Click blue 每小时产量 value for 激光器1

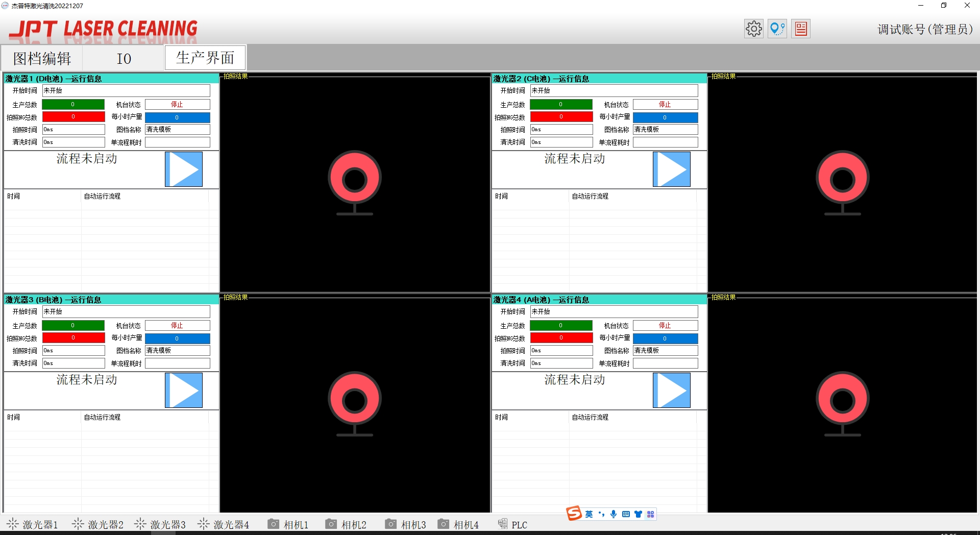(x=177, y=117)
